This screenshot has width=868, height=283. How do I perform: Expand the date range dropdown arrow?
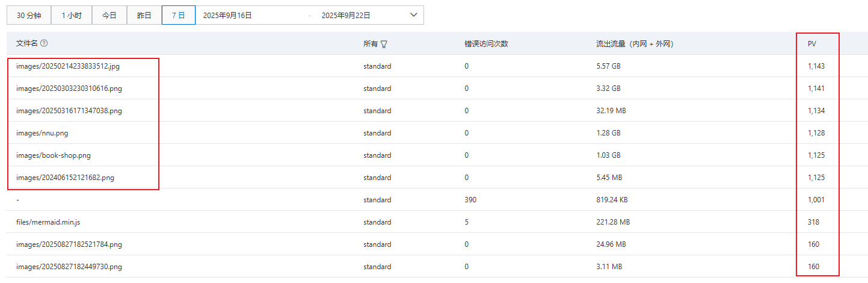(x=413, y=15)
